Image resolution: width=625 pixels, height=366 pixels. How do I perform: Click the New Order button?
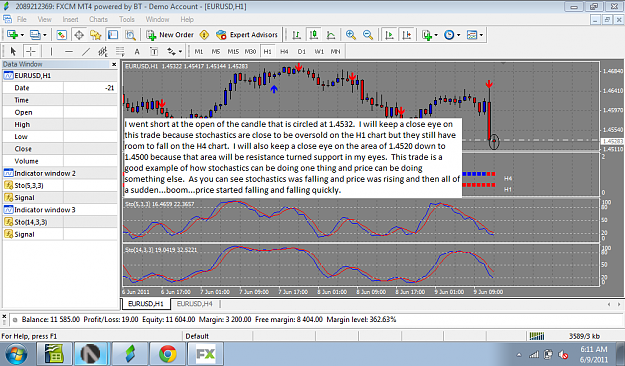(170, 35)
